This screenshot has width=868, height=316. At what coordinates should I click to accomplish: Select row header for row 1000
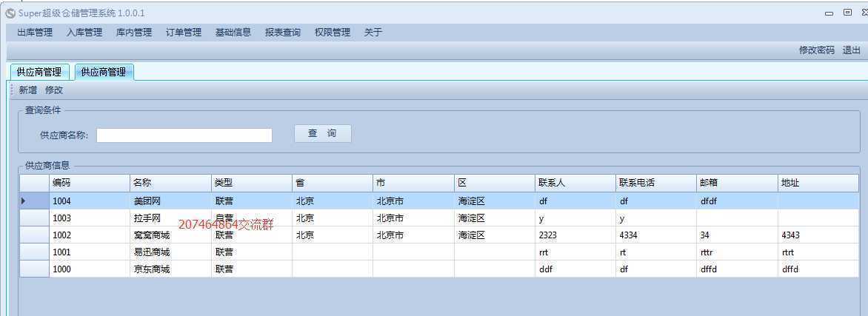34,269
